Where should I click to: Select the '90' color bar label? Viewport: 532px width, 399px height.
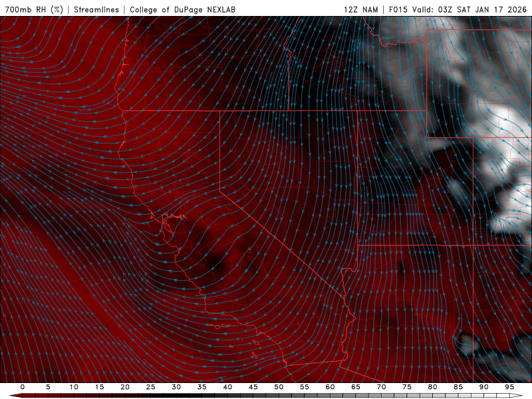483,387
